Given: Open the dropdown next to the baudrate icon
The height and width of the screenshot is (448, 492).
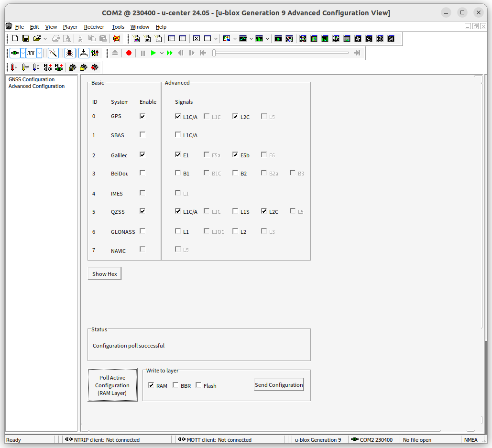Looking at the screenshot, I should [39, 53].
